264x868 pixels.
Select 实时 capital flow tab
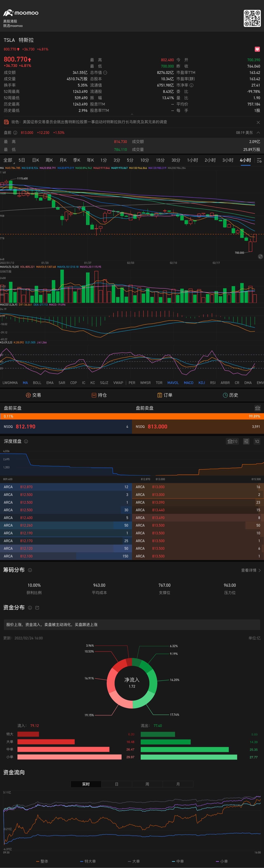coord(86,784)
